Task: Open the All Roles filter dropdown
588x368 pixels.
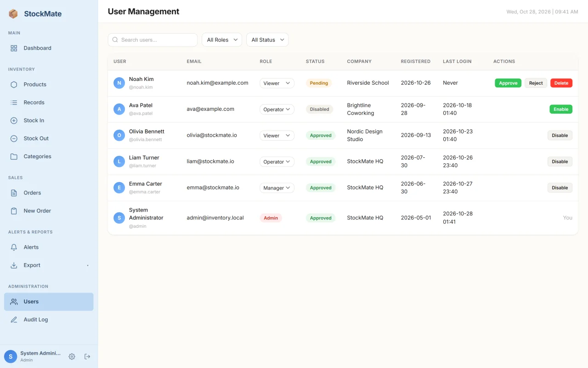Action: click(x=222, y=40)
